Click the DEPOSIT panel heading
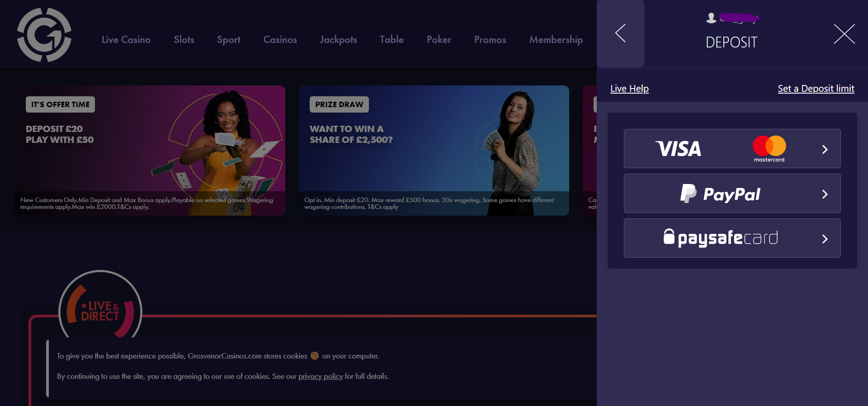The height and width of the screenshot is (406, 868). [731, 42]
